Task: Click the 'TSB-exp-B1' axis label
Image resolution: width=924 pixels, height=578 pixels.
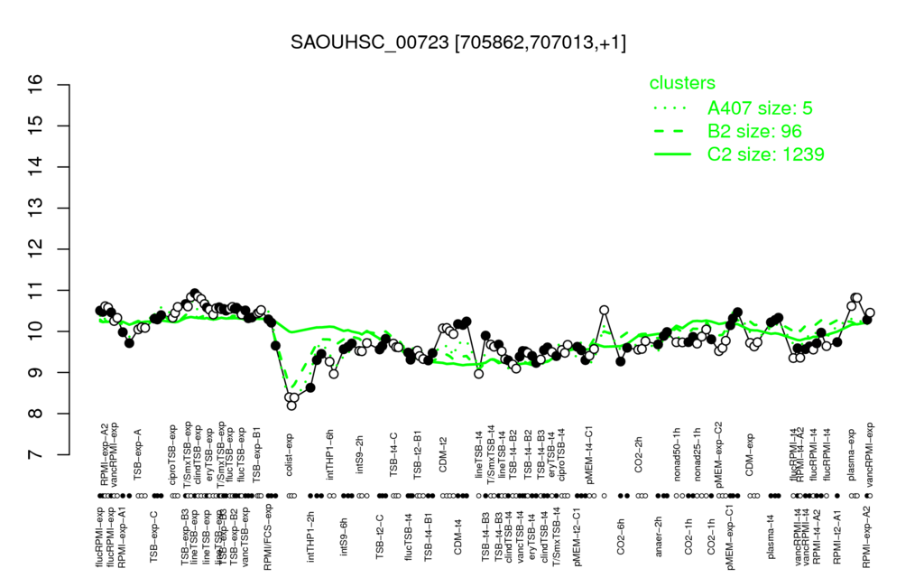Action: tap(257, 453)
